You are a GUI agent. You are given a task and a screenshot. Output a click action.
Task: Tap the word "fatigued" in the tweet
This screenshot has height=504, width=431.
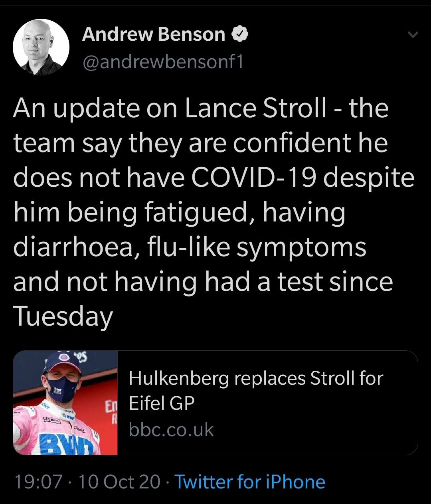click(199, 212)
